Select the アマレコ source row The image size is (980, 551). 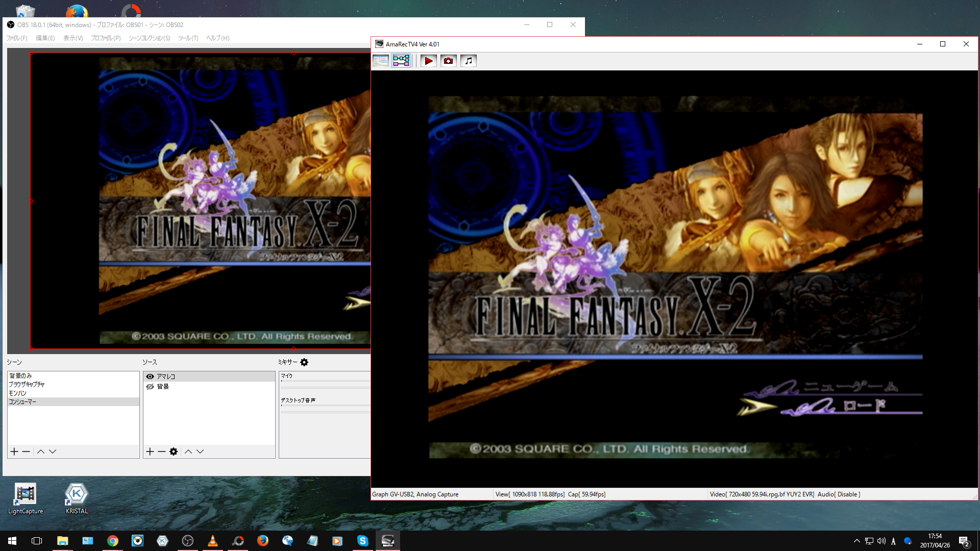(209, 377)
